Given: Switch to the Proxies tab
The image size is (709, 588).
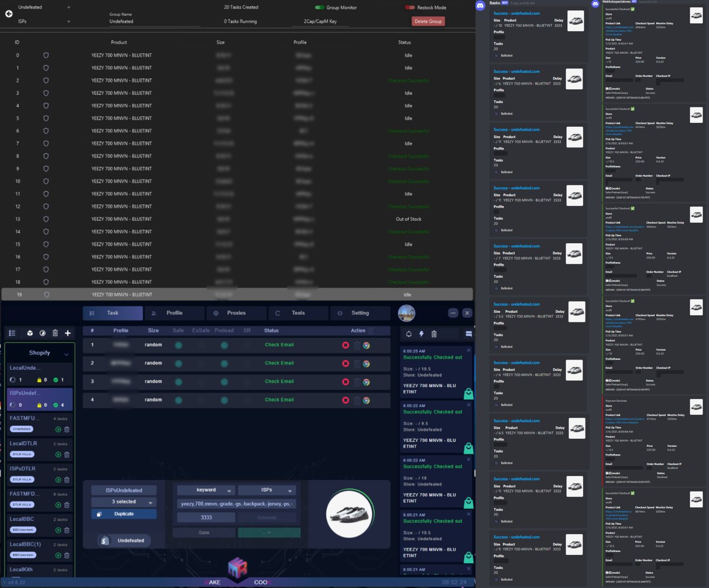Looking at the screenshot, I should [236, 313].
